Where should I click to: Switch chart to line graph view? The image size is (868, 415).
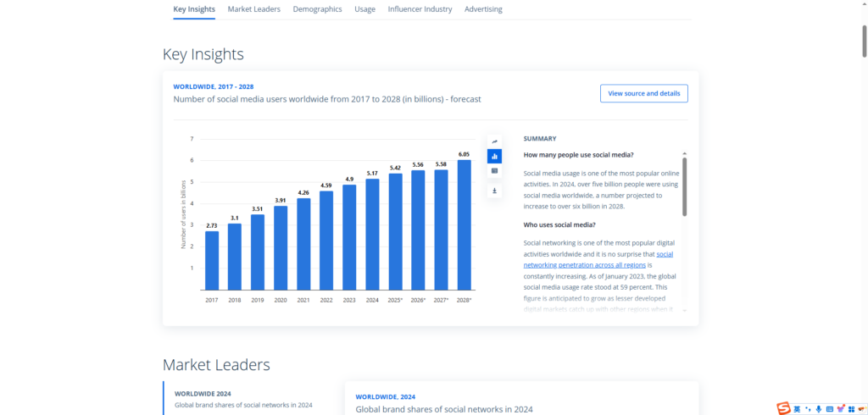point(494,141)
